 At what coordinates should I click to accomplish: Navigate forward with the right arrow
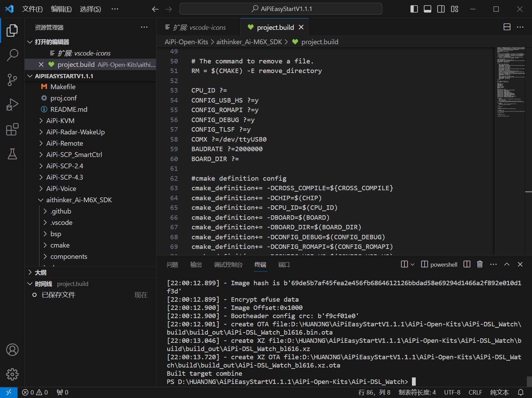coord(169,9)
